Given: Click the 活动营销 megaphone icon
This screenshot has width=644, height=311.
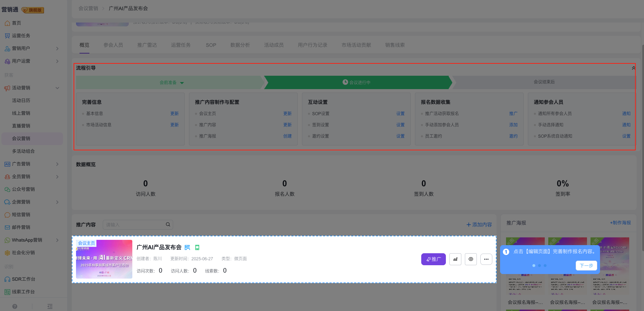Looking at the screenshot, I should pyautogui.click(x=7, y=88).
